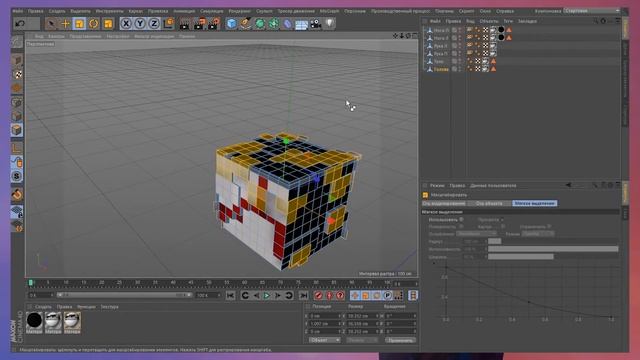Click the Object Manager search icon
The image size is (640, 360).
click(x=596, y=21)
